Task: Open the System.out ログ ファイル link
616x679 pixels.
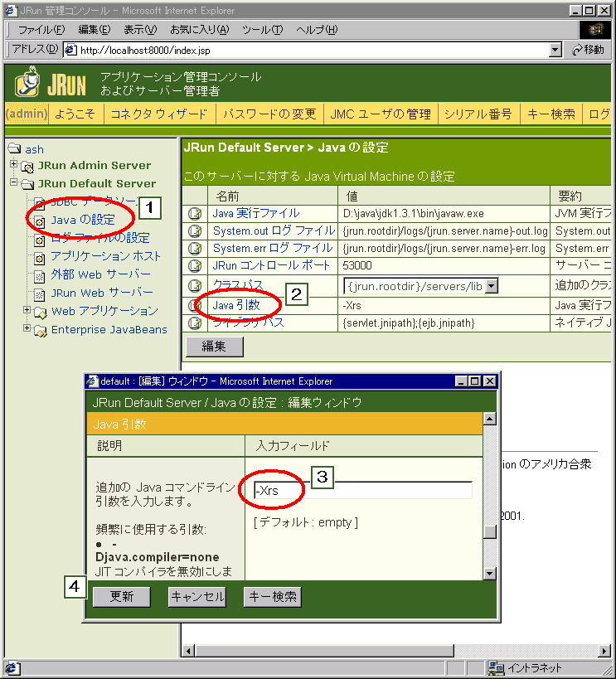Action: 274,230
